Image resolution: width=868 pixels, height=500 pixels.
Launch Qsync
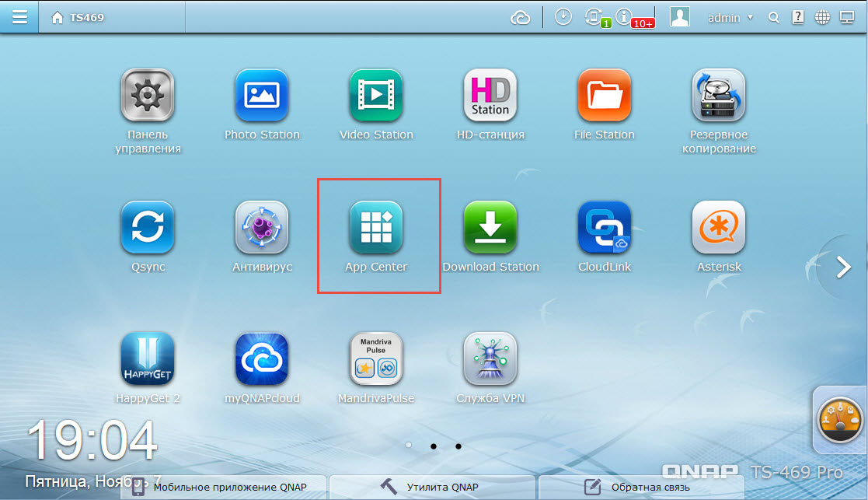pos(147,227)
